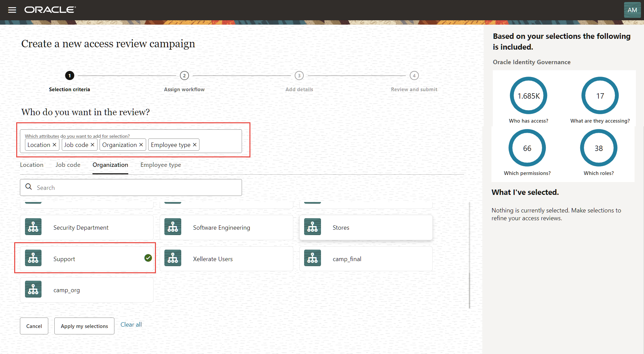Switch to the Job code tab

(68, 165)
